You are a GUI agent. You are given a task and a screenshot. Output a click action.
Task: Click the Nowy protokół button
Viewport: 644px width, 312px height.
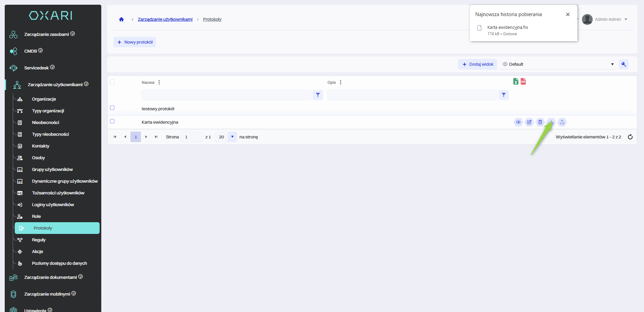tap(135, 42)
